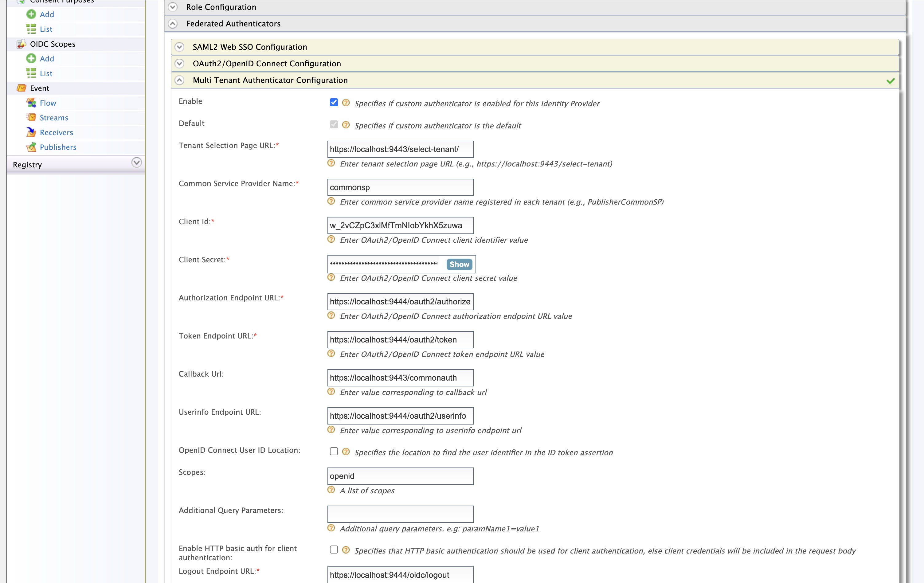
Task: Expand OAuth2/OpenID Connect Configuration
Action: (179, 63)
